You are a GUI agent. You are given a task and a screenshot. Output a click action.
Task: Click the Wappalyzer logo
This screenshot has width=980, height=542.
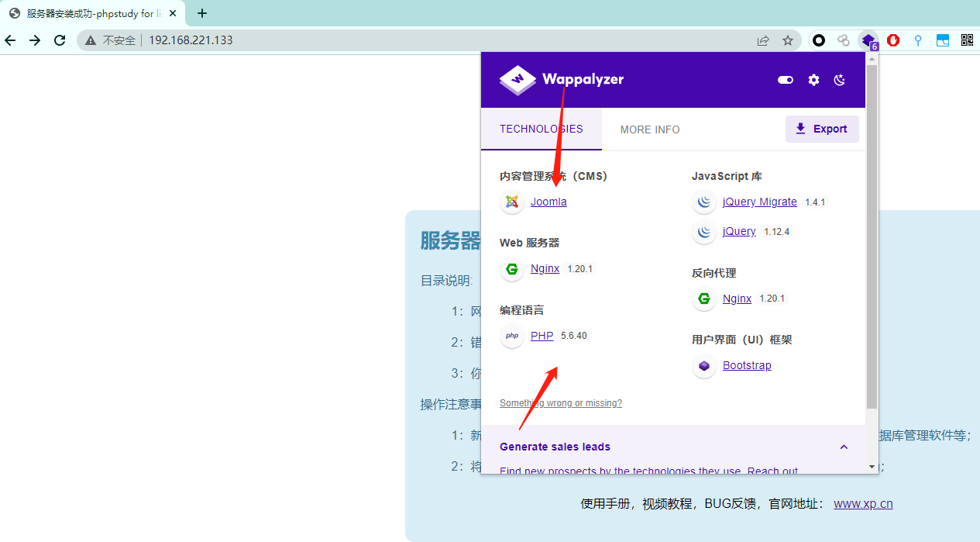click(561, 80)
